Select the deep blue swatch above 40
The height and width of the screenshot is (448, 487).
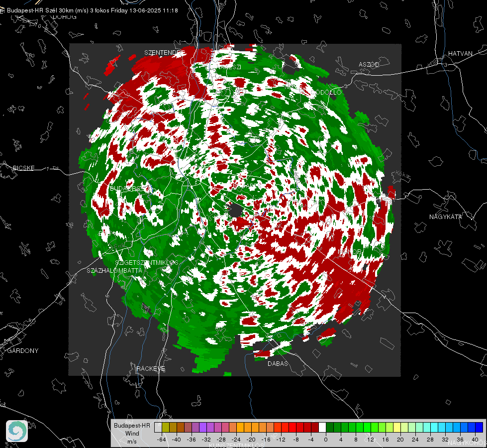(479, 427)
